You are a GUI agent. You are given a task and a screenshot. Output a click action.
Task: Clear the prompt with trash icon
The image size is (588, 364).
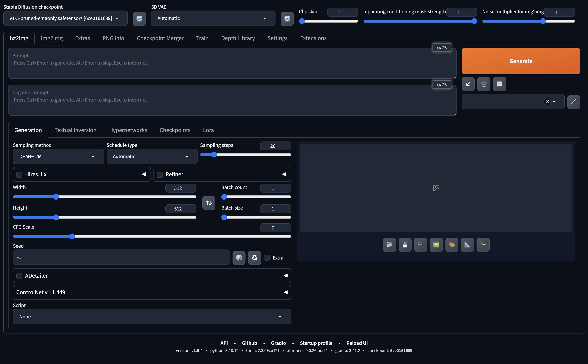484,84
